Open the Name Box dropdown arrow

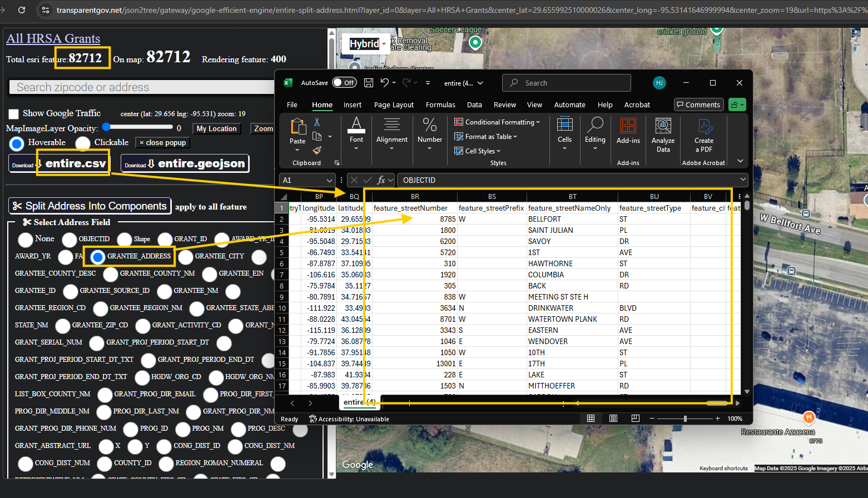click(329, 180)
